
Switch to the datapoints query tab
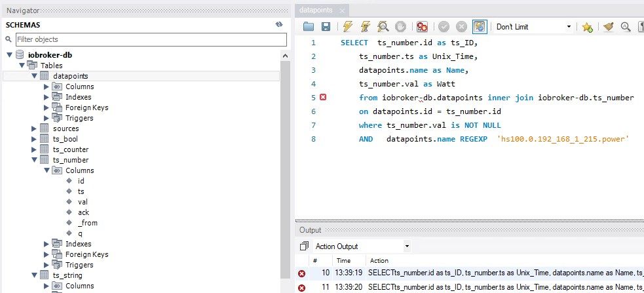tap(316, 10)
